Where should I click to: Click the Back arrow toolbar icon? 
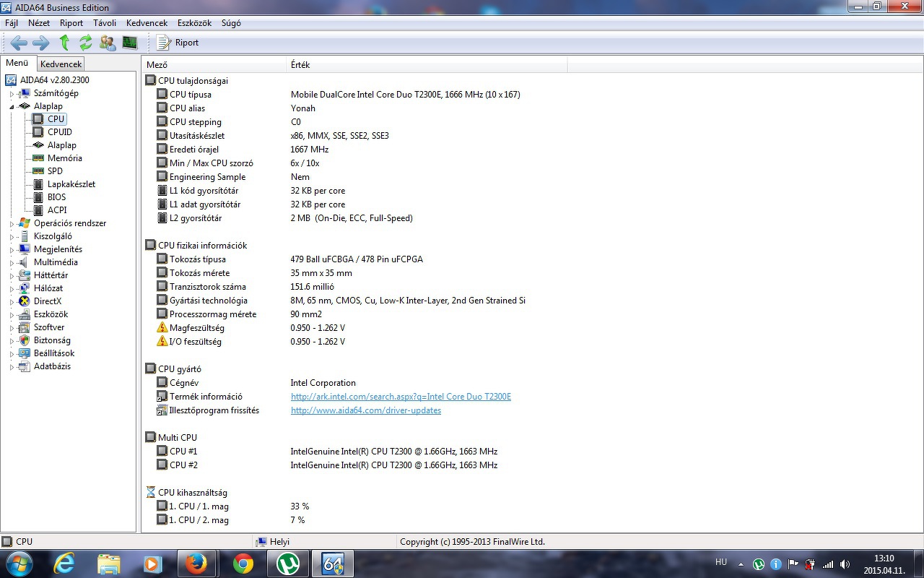coord(19,43)
